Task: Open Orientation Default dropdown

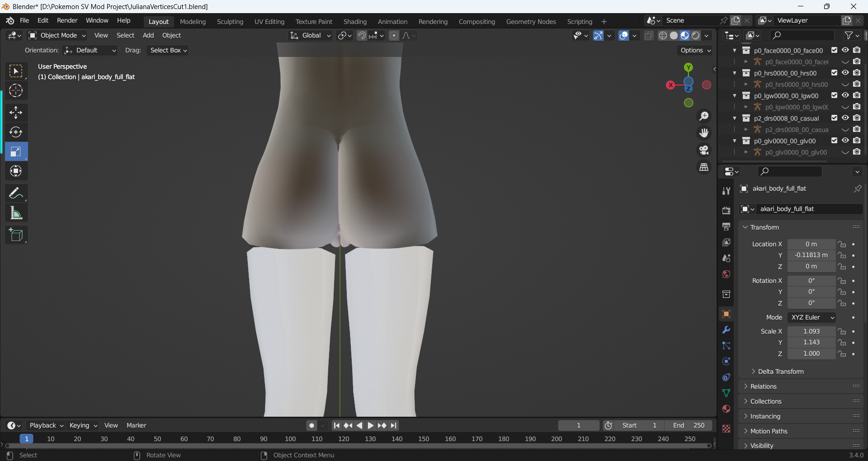Action: (90, 50)
